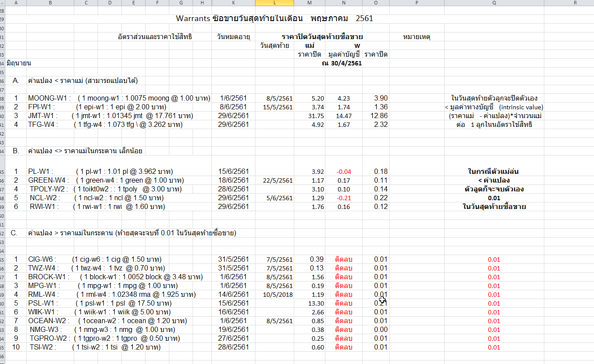Select column K header
This screenshot has width=594, height=364.
233,3
